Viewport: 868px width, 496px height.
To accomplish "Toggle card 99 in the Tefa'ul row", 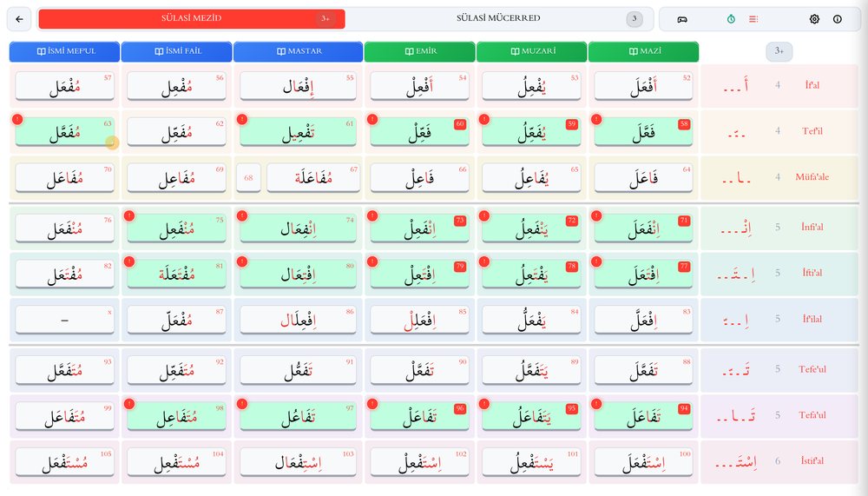I will pos(65,417).
